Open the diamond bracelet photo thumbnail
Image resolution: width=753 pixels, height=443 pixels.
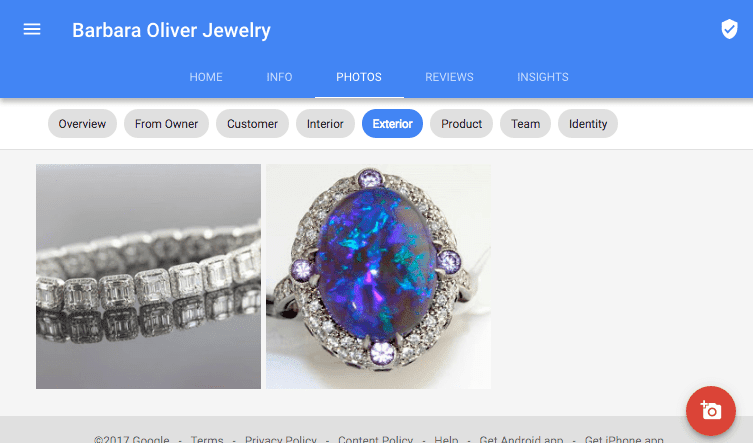coord(148,276)
